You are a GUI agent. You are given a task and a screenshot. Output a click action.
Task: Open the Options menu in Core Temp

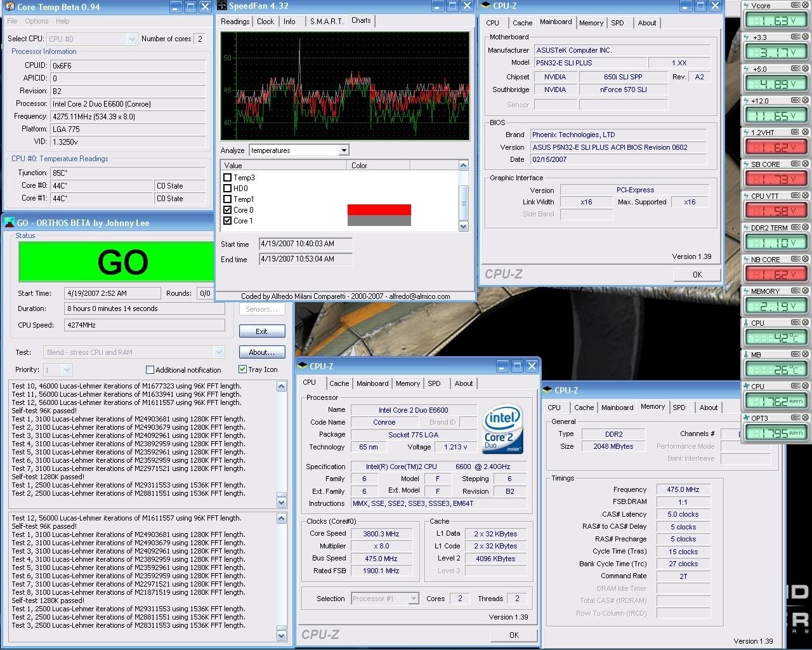tap(36, 21)
